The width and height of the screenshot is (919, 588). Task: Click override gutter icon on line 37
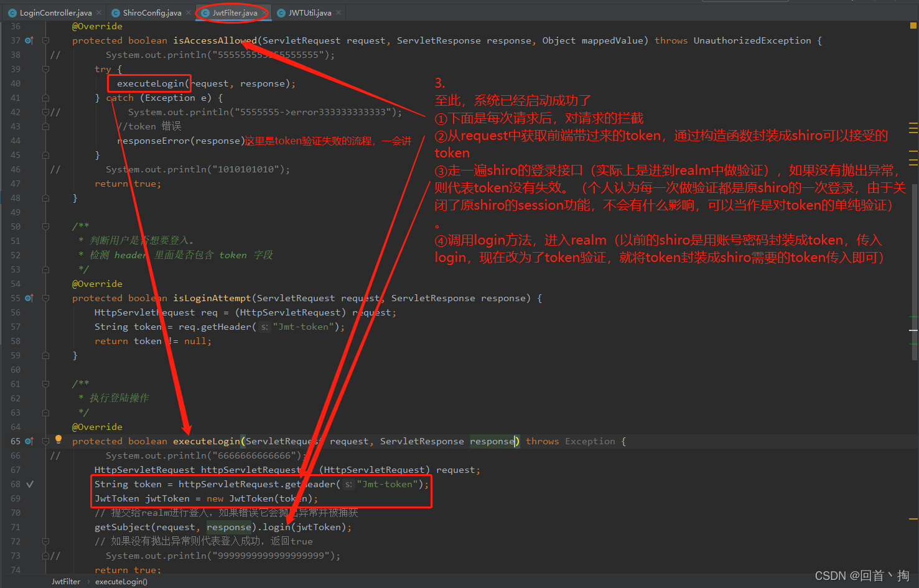tap(29, 40)
